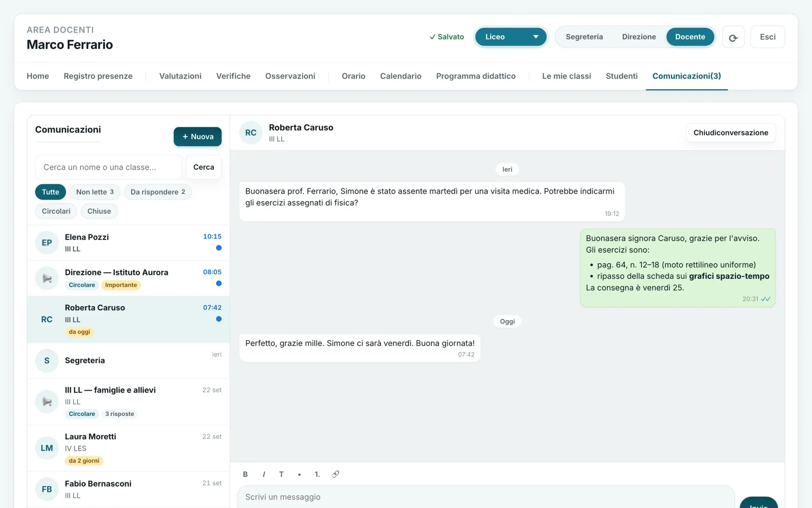
Task: Click the search name or class field
Action: click(x=108, y=167)
